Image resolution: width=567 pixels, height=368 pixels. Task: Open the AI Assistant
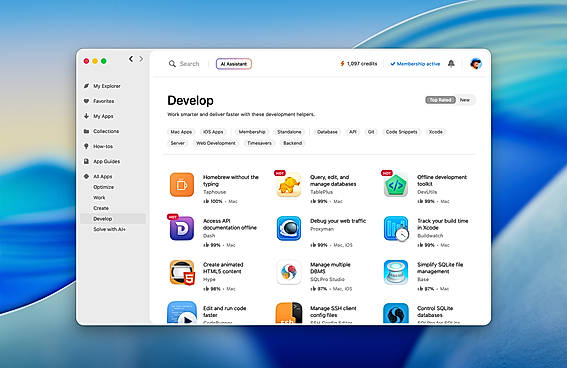click(234, 64)
